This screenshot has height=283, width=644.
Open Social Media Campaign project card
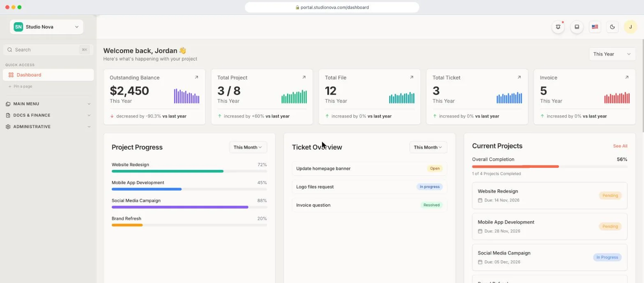pos(550,257)
